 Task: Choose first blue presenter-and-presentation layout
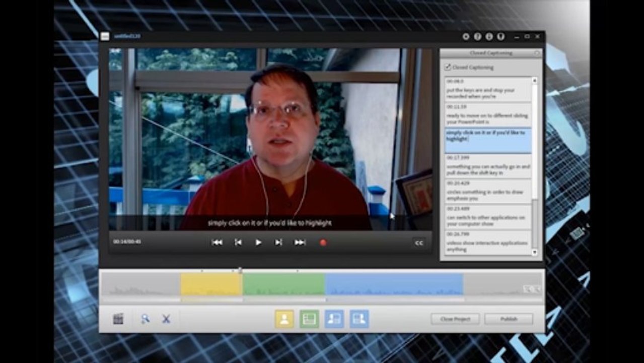tap(334, 319)
